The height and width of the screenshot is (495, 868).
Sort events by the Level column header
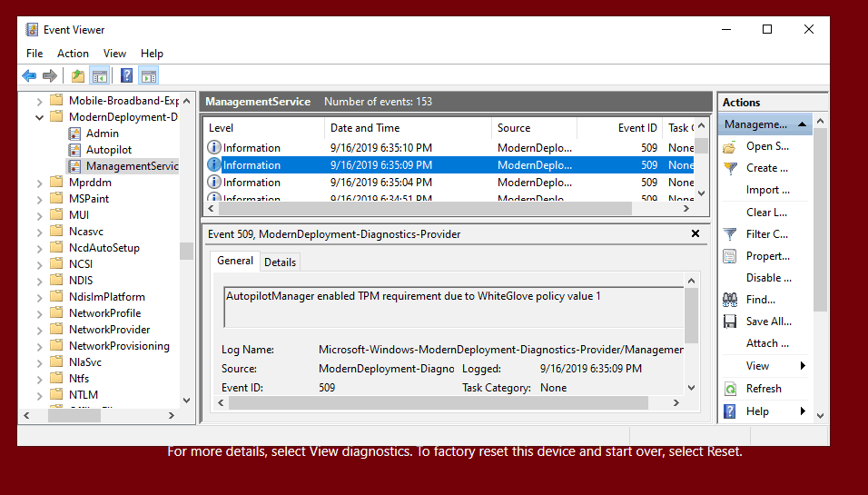click(263, 128)
